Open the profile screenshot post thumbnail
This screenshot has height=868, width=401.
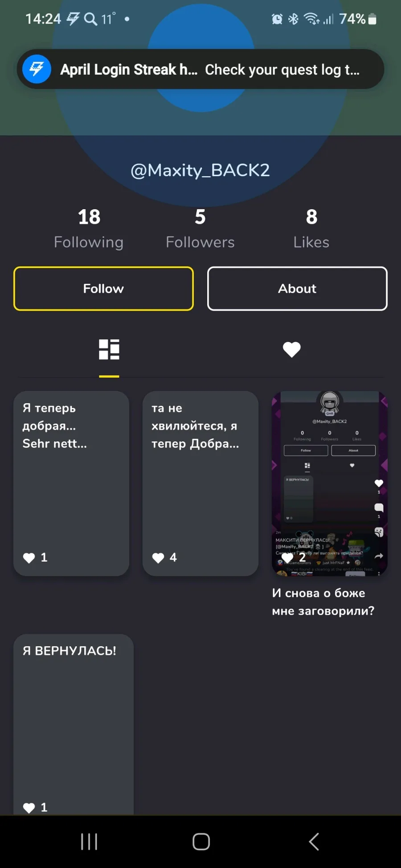coord(330,483)
